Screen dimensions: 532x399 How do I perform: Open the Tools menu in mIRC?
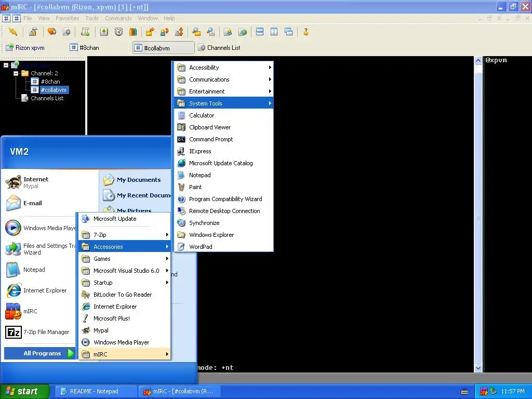tap(91, 18)
